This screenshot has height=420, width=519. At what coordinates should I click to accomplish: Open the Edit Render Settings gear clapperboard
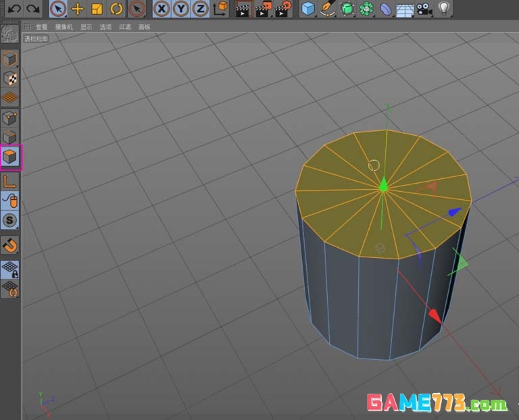pos(283,9)
